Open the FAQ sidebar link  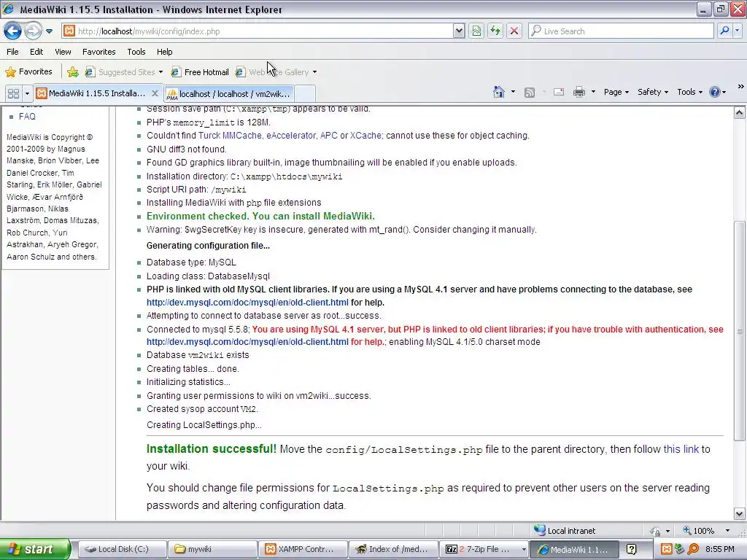click(x=27, y=117)
